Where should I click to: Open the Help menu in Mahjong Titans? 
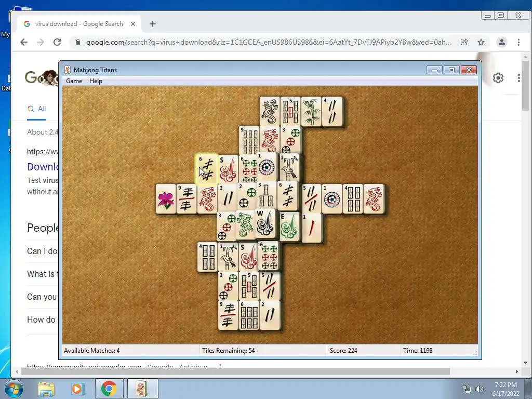click(96, 81)
